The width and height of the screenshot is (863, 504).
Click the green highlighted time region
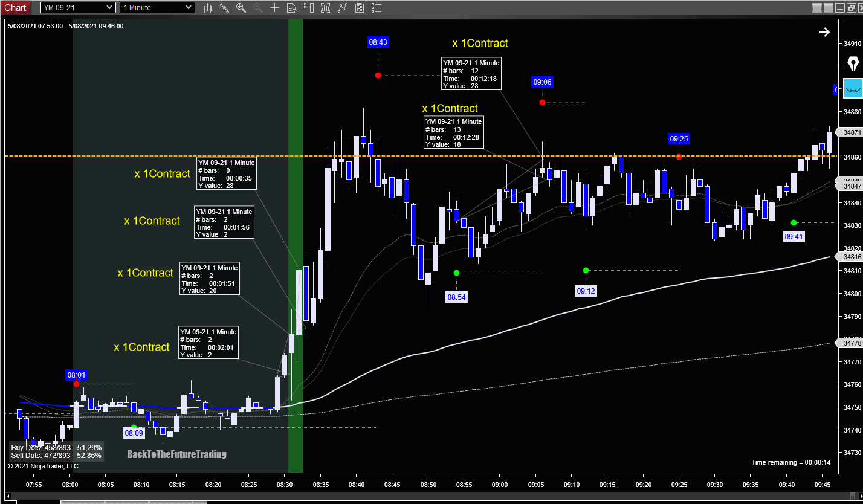(x=296, y=245)
